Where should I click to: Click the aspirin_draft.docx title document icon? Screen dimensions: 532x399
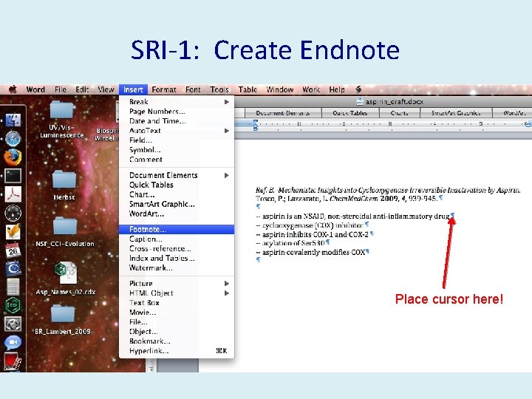coord(360,101)
